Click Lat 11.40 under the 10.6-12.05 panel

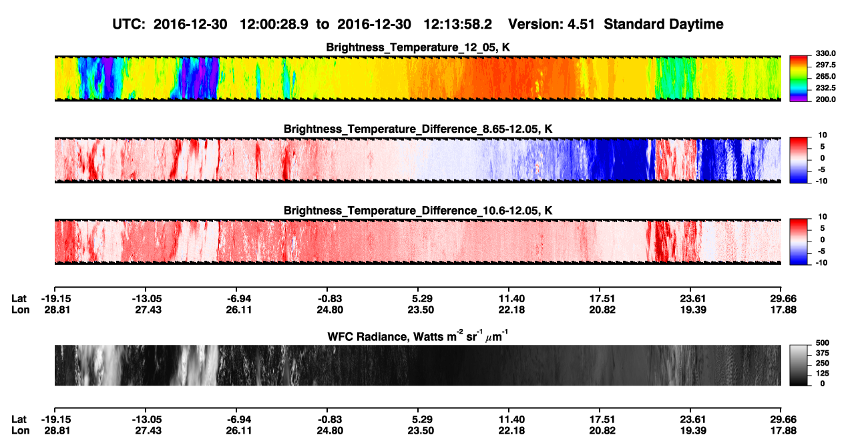508,298
